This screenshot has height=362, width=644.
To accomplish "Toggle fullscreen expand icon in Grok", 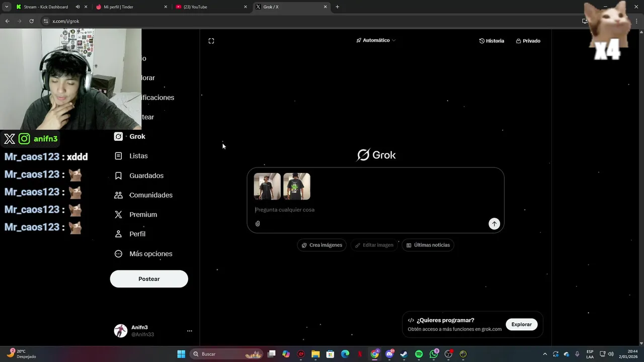I will (211, 41).
